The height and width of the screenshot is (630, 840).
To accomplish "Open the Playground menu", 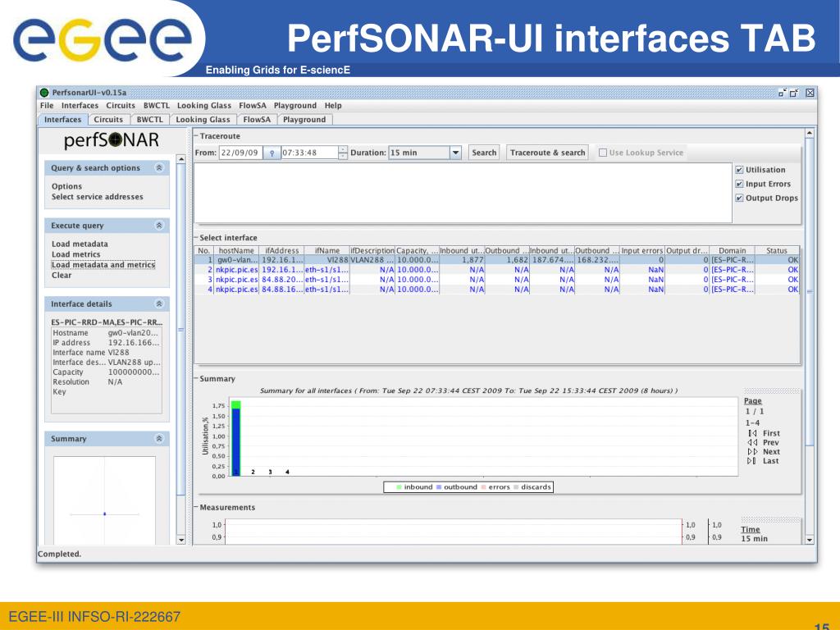I will pos(295,106).
